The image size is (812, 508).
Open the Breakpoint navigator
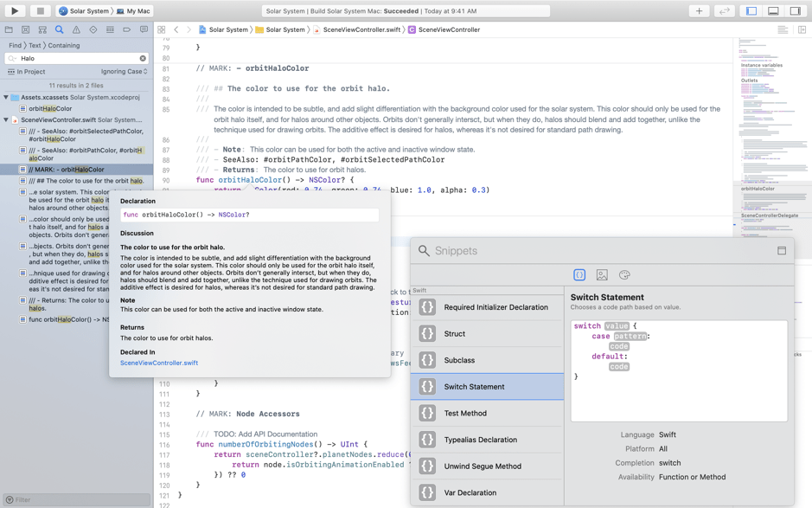127,29
